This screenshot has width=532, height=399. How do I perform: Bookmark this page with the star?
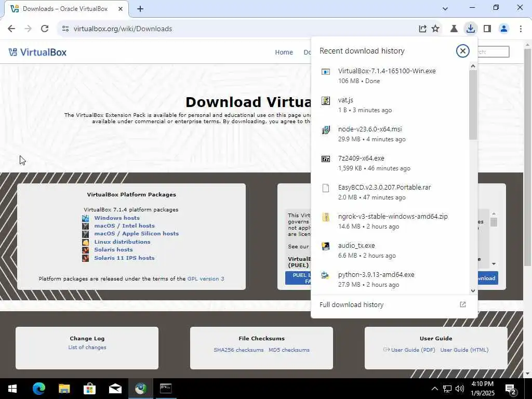click(436, 29)
